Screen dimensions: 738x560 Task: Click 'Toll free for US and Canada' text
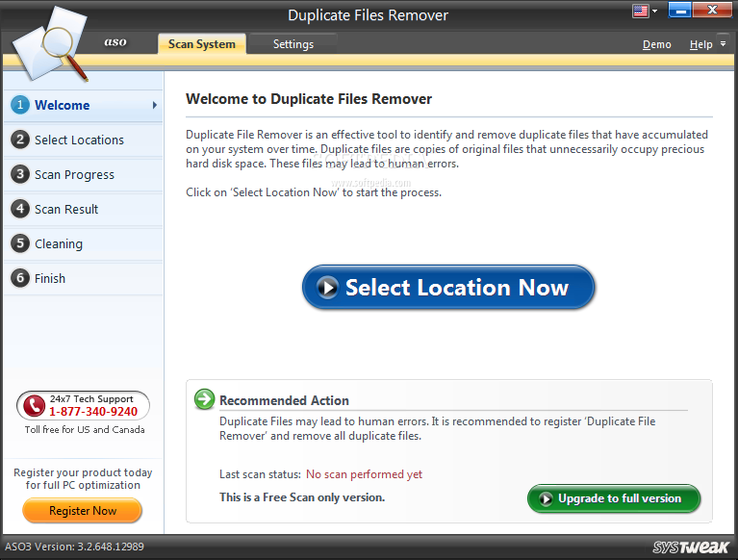click(x=85, y=430)
